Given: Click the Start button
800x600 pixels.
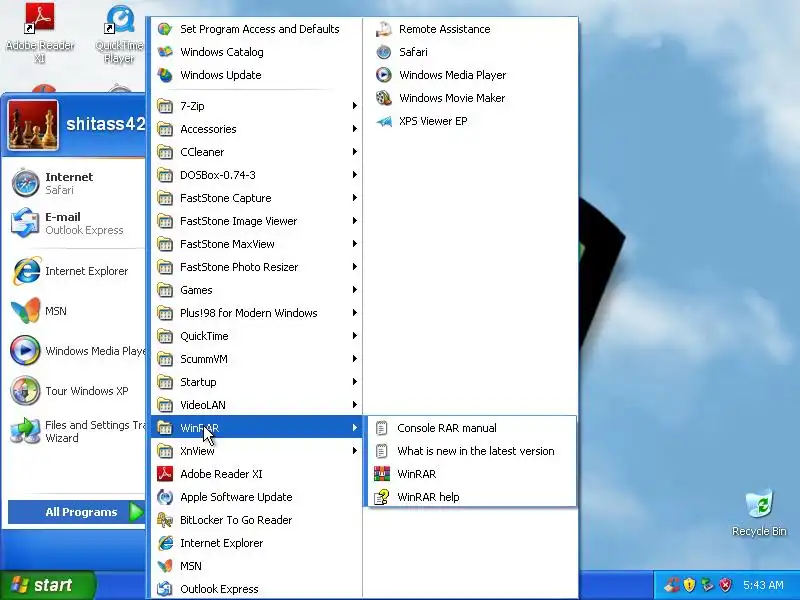Looking at the screenshot, I should (x=47, y=585).
